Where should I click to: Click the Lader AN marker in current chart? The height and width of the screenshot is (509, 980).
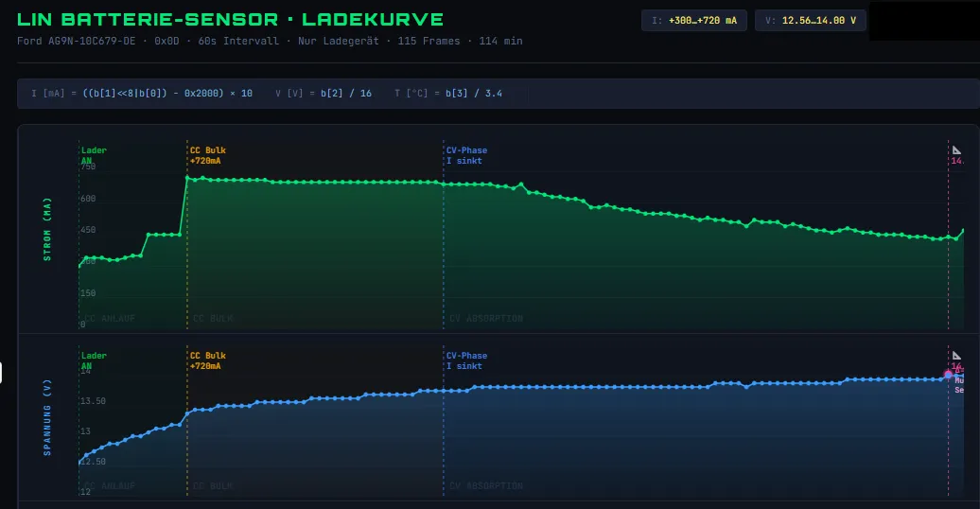coord(94,155)
